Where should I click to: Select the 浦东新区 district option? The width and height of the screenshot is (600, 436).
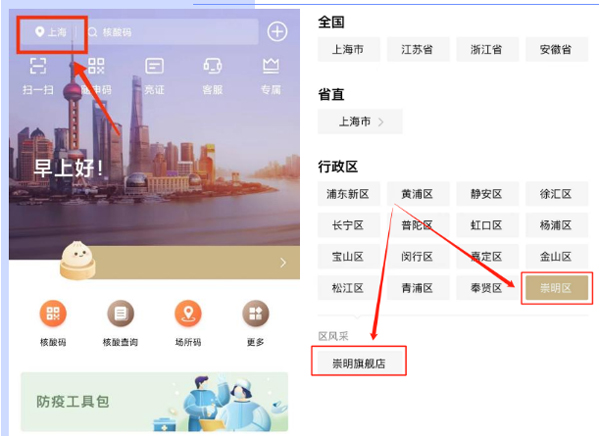[349, 194]
